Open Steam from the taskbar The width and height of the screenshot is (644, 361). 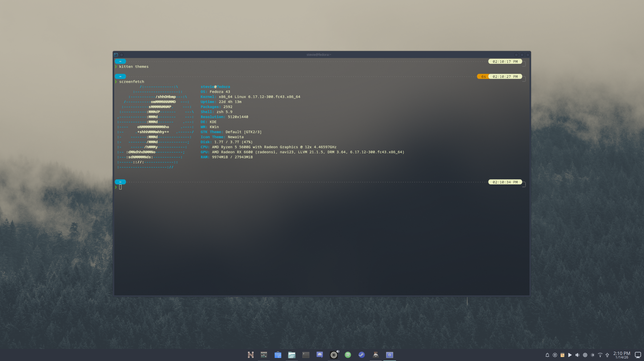pyautogui.click(x=361, y=355)
